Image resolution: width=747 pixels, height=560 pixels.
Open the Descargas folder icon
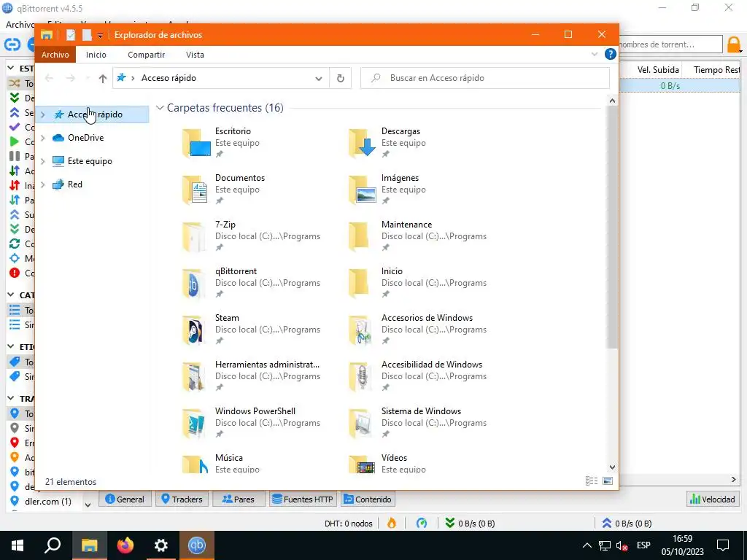363,142
